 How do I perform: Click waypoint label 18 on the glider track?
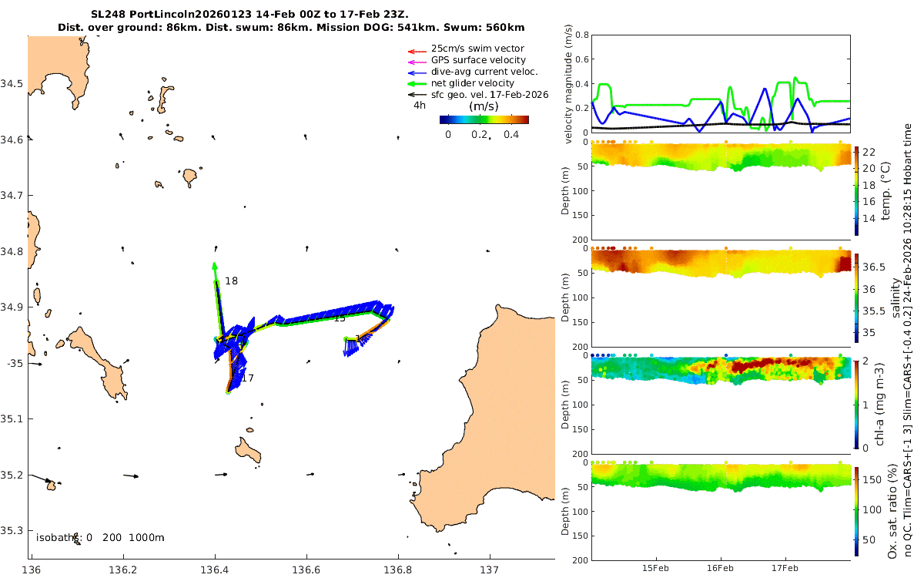231,281
